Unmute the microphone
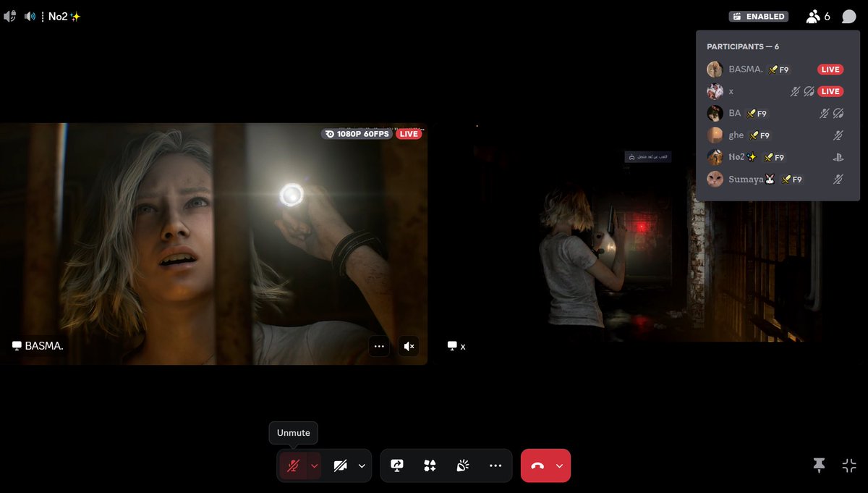 pyautogui.click(x=293, y=465)
